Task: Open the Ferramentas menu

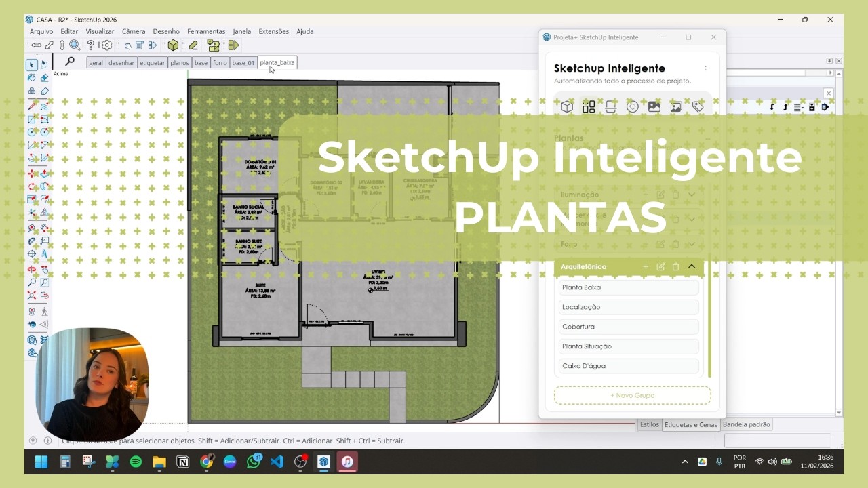Action: pos(206,31)
